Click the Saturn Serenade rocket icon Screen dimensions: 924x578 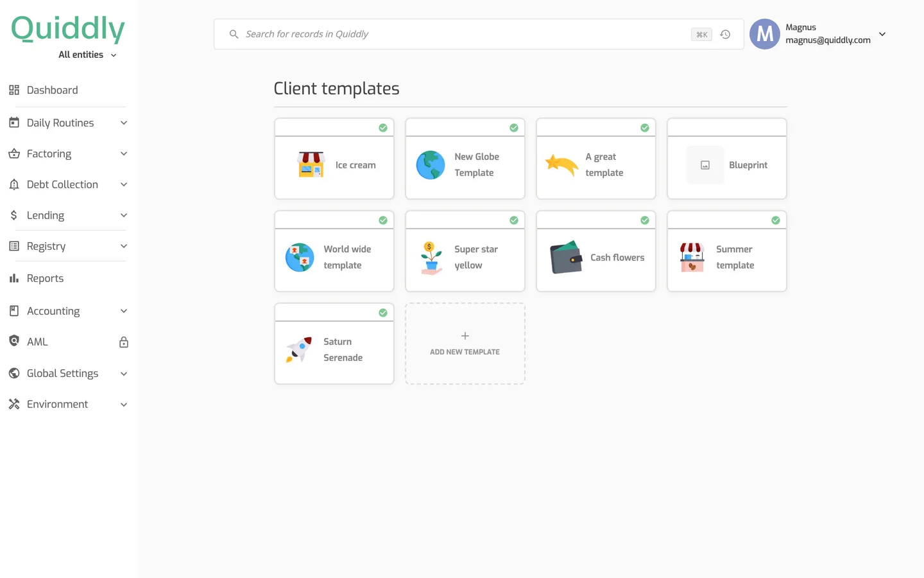coord(299,350)
